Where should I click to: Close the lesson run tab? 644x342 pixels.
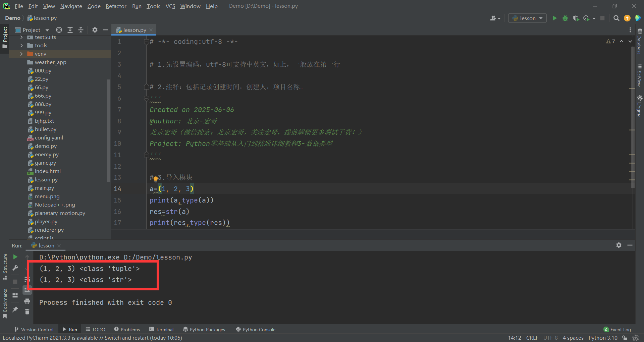(x=59, y=245)
